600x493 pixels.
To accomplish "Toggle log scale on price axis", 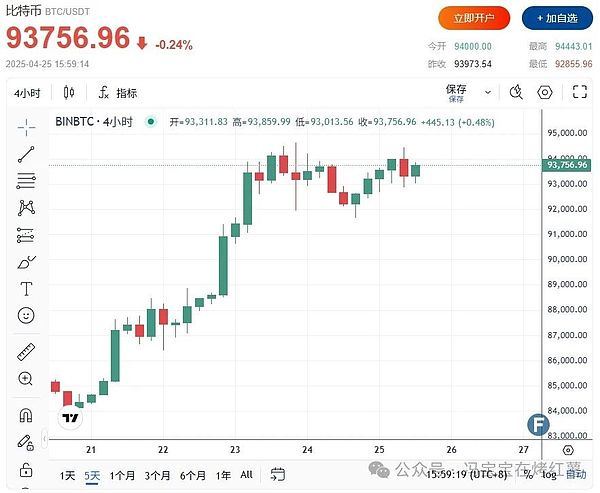I will [x=547, y=476].
